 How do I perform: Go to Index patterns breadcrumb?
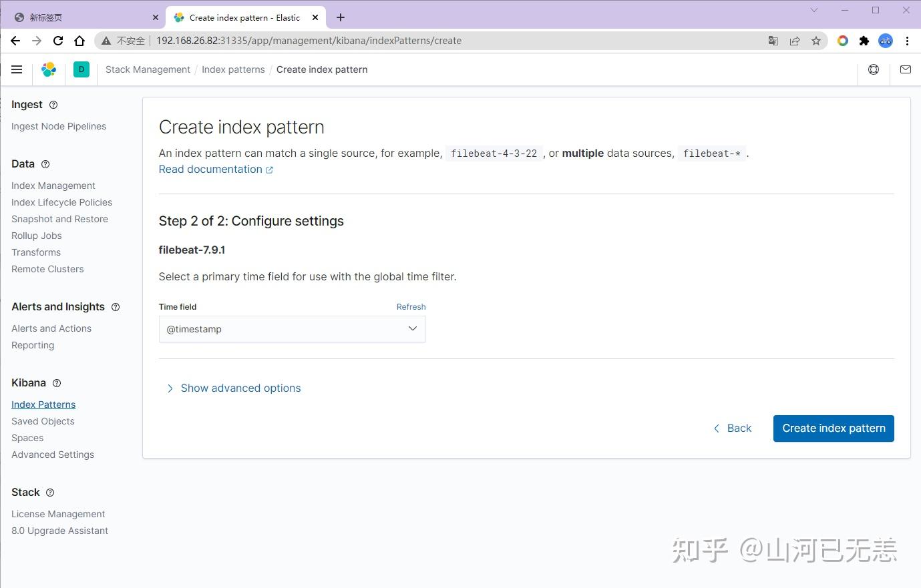(233, 69)
